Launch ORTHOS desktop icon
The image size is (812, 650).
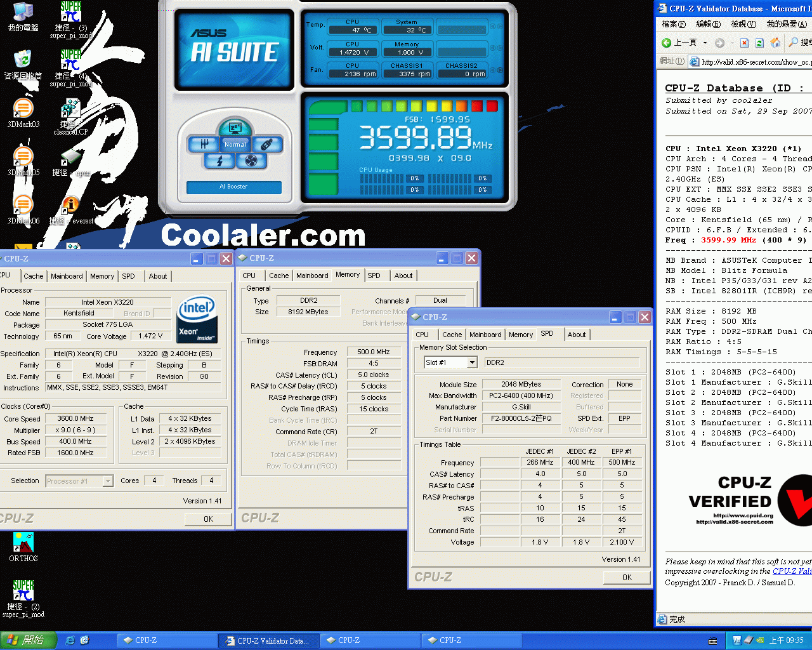pyautogui.click(x=23, y=547)
